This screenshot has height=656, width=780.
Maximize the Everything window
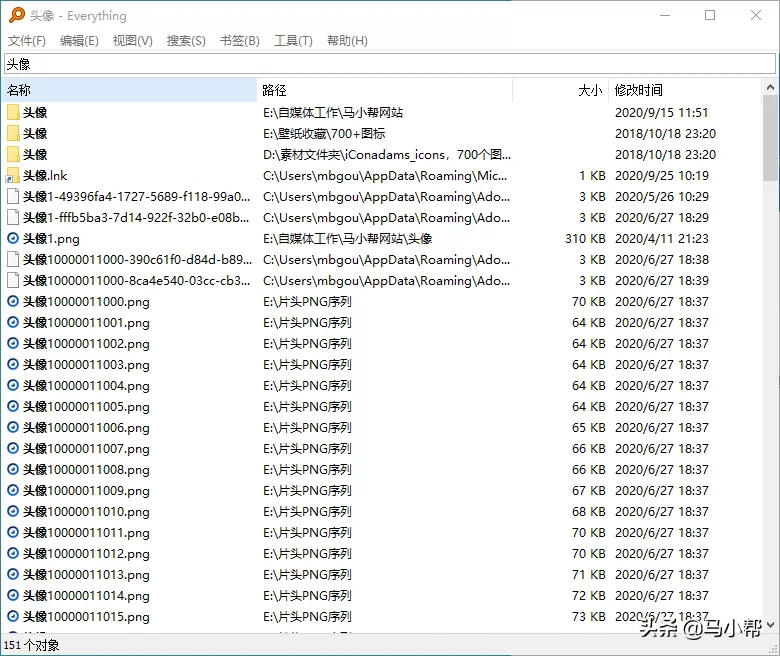(x=710, y=15)
